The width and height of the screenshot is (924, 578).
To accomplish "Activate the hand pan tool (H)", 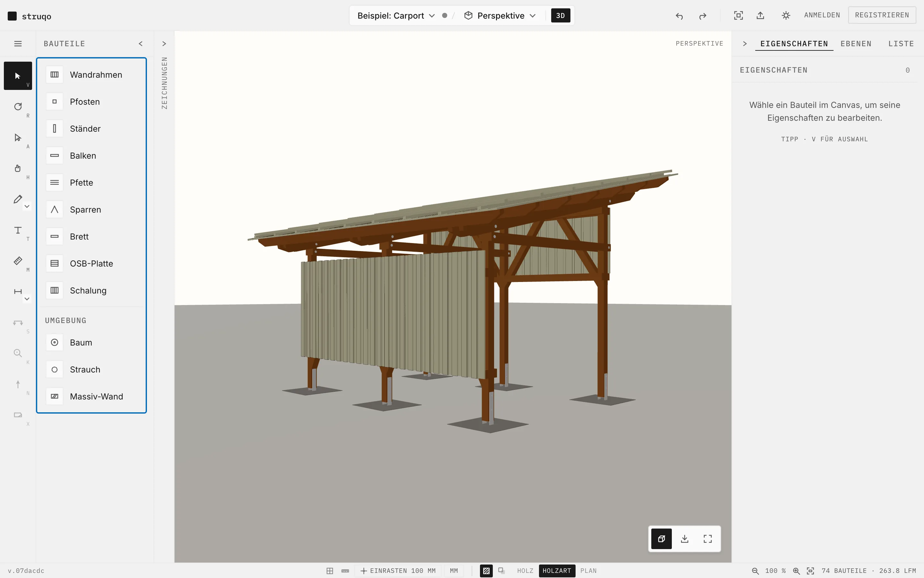I will pyautogui.click(x=18, y=169).
